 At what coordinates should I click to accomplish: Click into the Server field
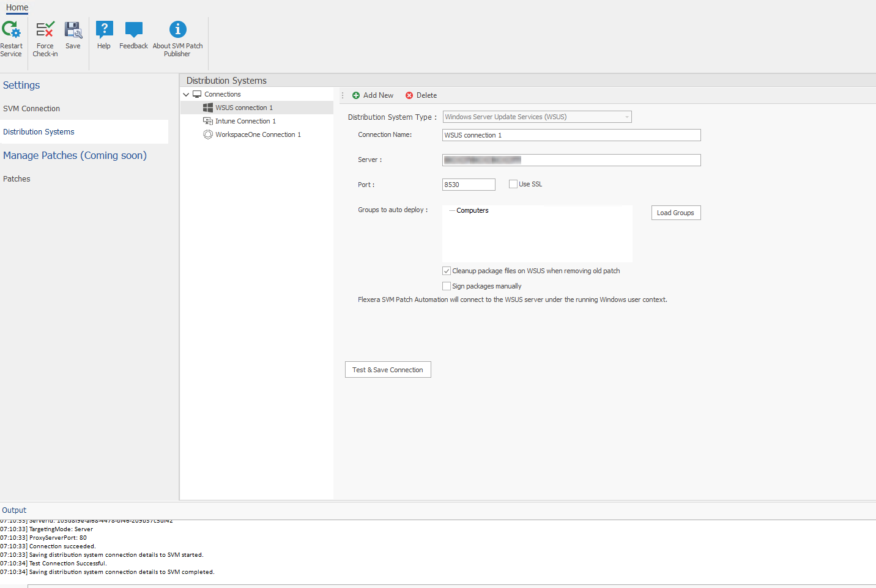[x=571, y=160]
